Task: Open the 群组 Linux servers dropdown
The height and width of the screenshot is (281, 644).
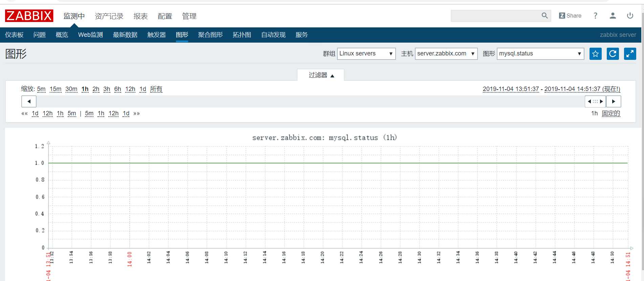Action: click(x=367, y=53)
